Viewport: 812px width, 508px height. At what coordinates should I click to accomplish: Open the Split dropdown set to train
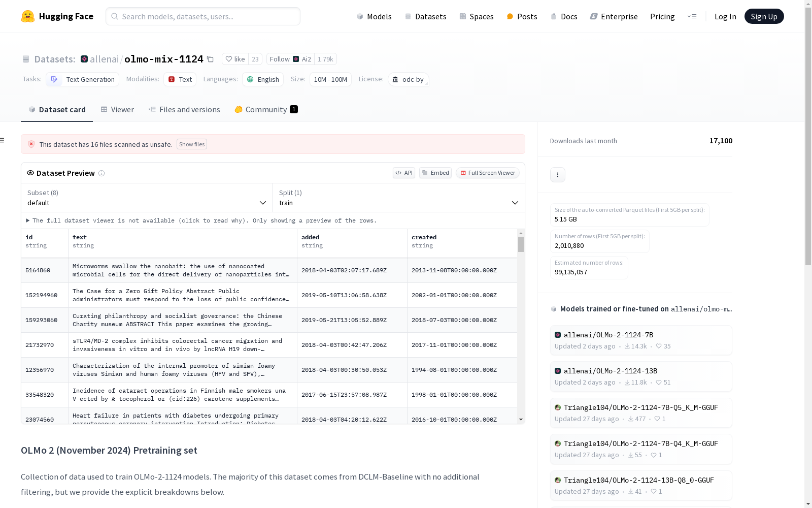399,198
